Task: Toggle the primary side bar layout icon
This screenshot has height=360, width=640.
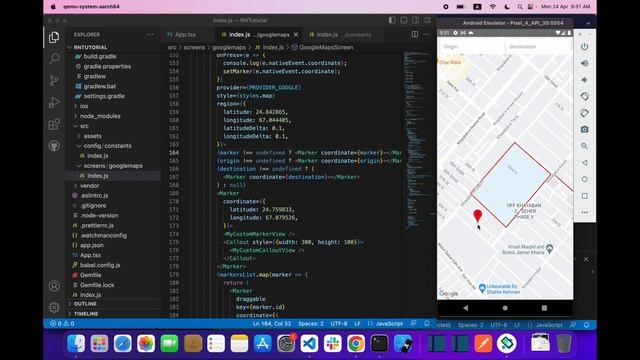Action: pyautogui.click(x=392, y=20)
